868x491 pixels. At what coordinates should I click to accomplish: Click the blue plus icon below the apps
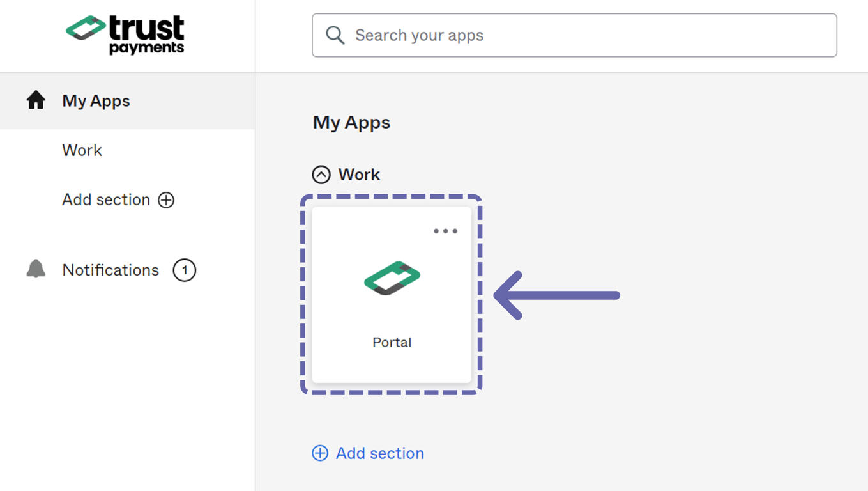(x=320, y=453)
